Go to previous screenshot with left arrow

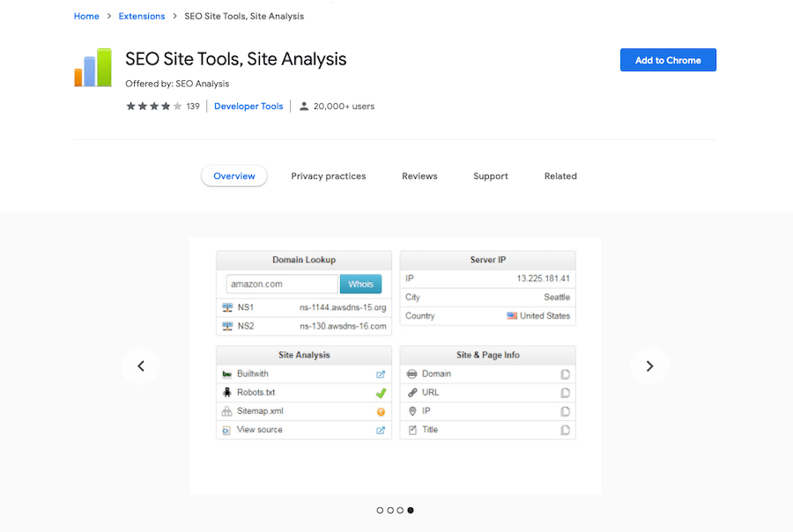[141, 366]
